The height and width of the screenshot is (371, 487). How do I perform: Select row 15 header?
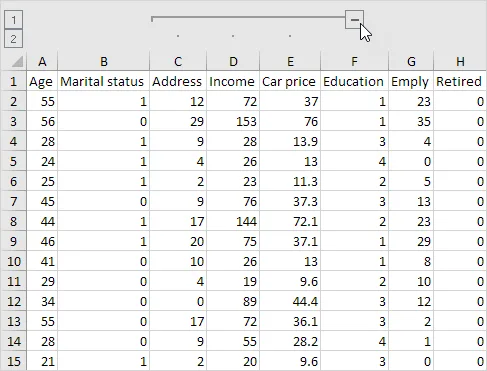pyautogui.click(x=14, y=361)
